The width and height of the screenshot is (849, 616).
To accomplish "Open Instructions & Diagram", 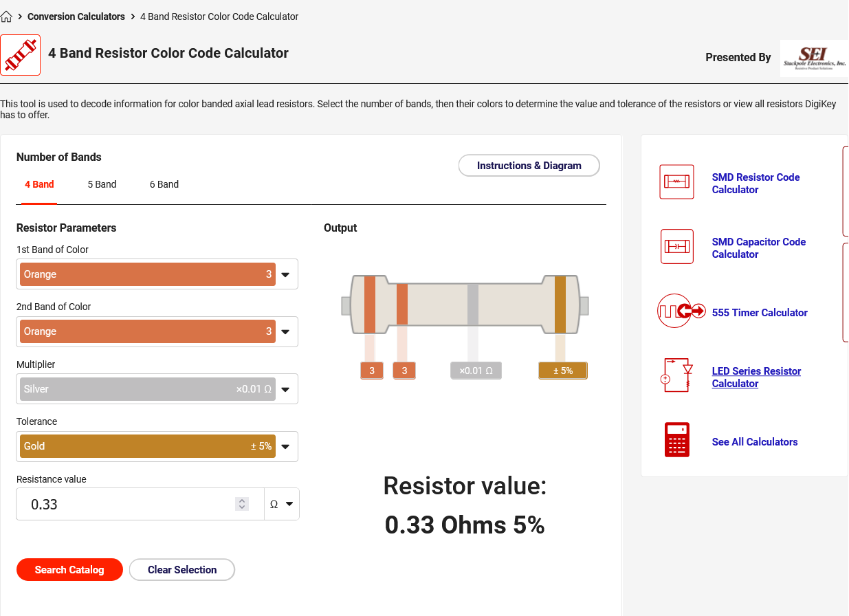I will click(x=529, y=166).
